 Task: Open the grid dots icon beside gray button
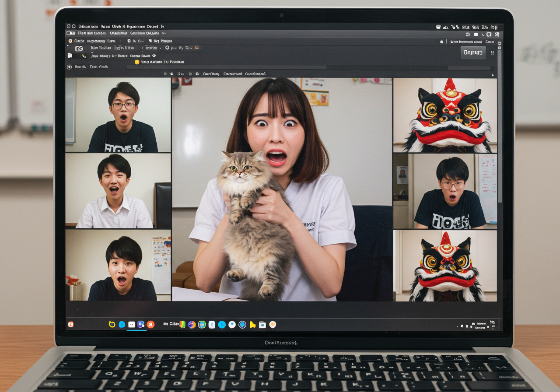click(x=493, y=53)
